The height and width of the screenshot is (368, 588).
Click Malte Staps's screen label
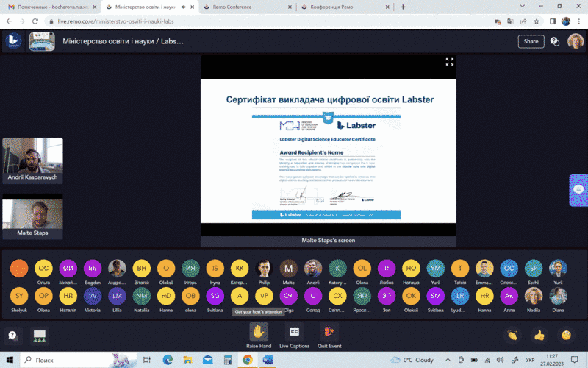tap(328, 241)
